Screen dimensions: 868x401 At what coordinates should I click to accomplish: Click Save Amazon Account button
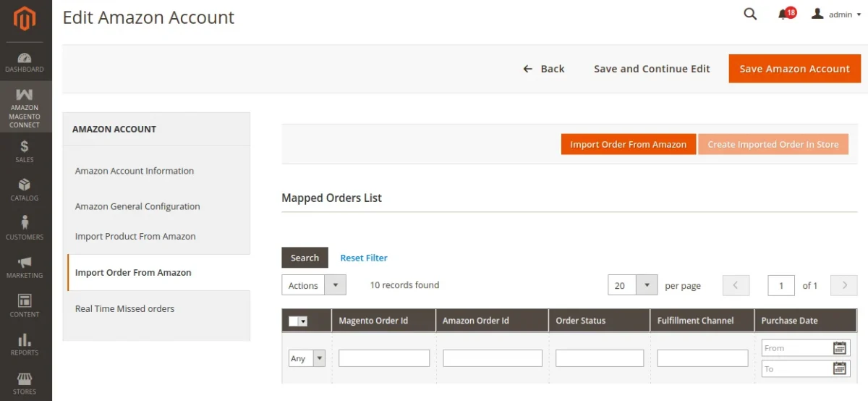(x=794, y=69)
